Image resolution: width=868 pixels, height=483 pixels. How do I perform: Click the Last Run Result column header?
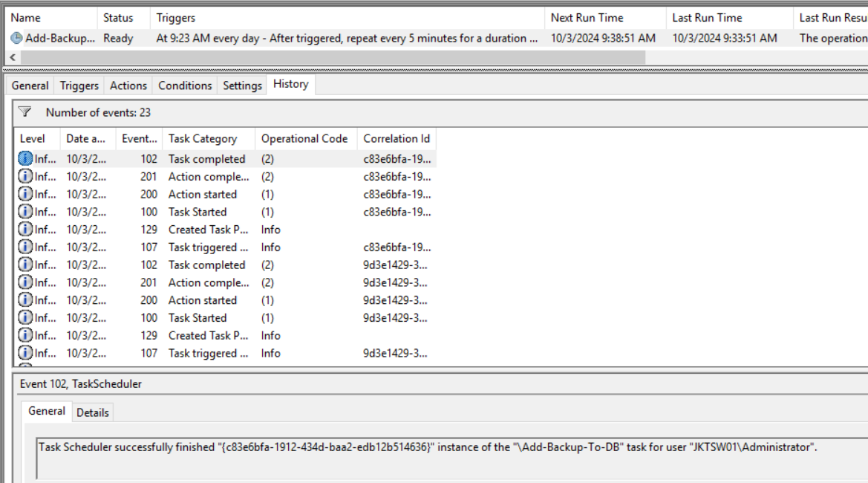pyautogui.click(x=831, y=18)
